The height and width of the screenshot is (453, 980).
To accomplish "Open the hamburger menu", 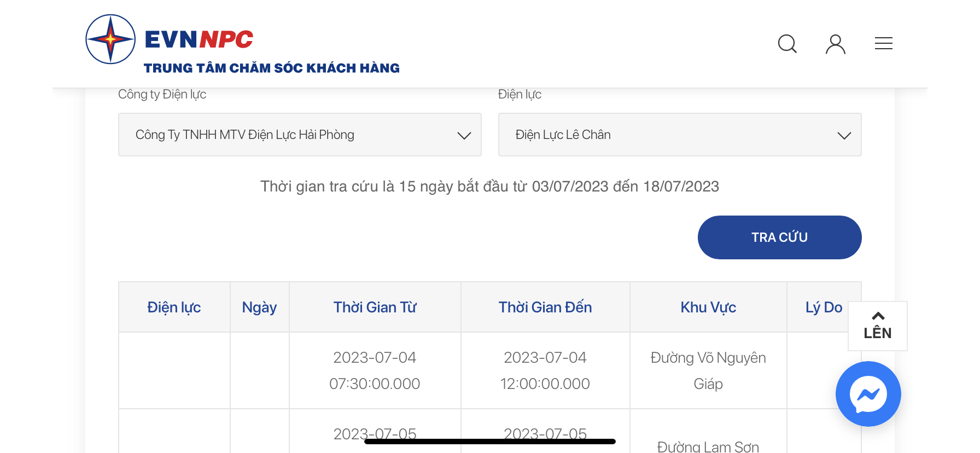I will (x=883, y=43).
